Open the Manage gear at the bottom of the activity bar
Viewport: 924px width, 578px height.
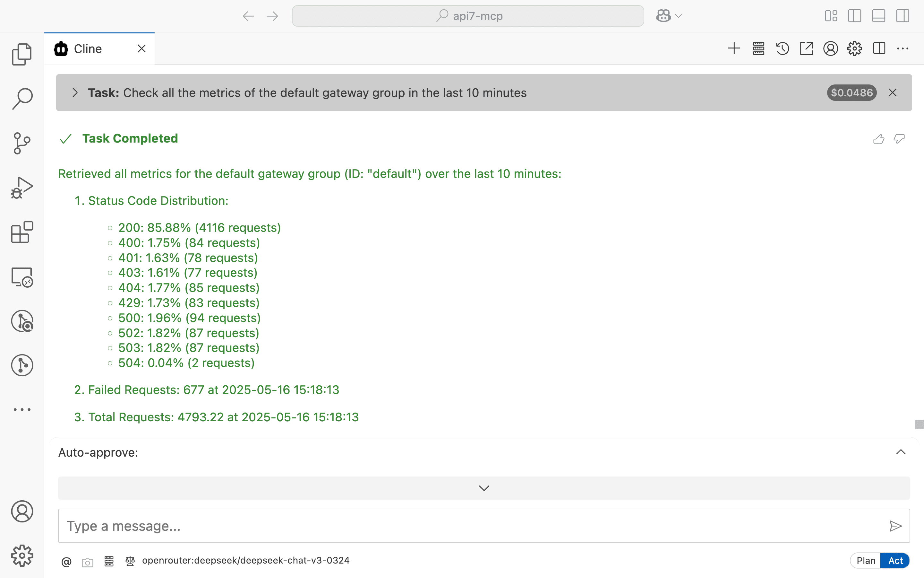(x=22, y=556)
